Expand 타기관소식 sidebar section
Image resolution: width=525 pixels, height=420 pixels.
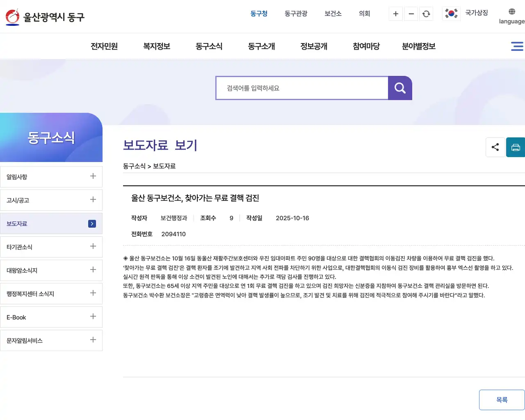click(93, 246)
